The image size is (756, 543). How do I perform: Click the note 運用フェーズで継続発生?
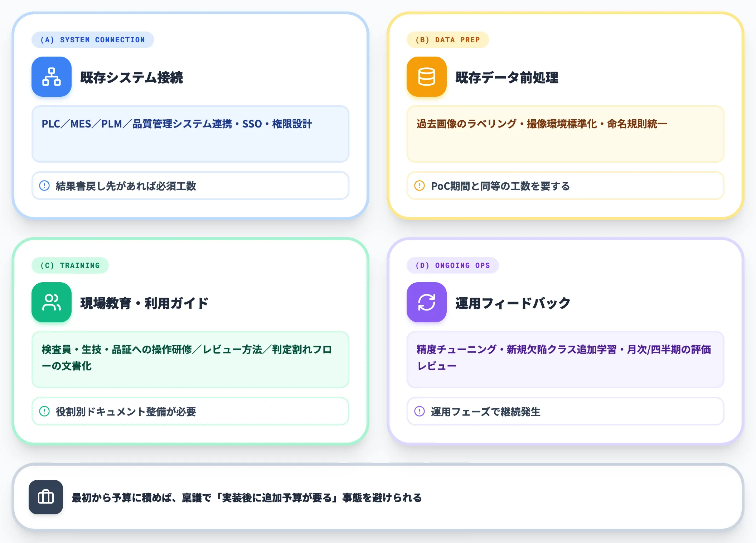tap(566, 411)
